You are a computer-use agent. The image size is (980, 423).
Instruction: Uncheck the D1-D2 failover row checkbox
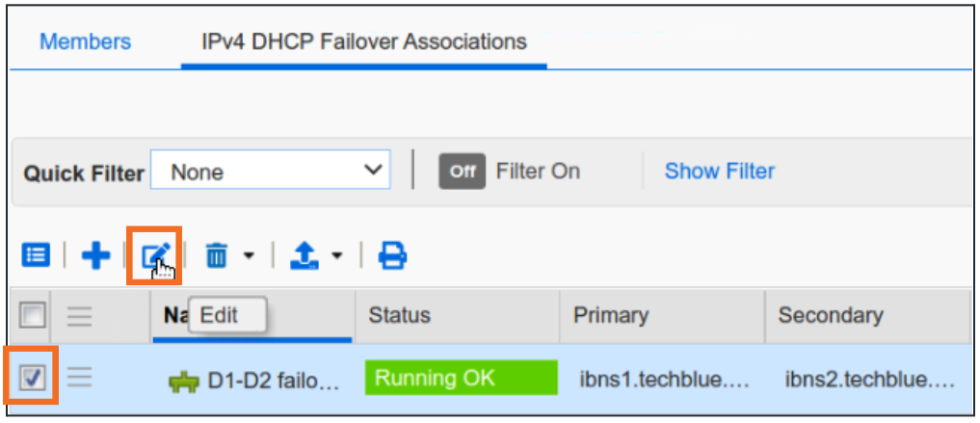pyautogui.click(x=32, y=378)
